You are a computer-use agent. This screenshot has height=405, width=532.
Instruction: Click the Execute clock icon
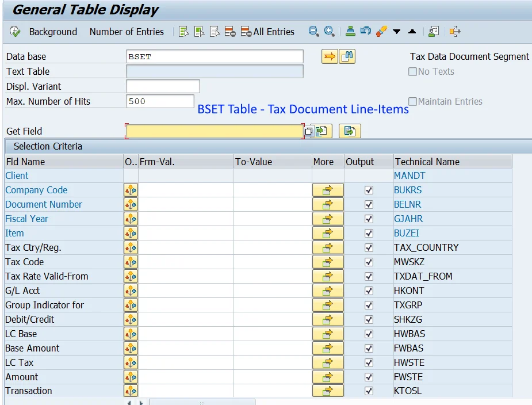pos(15,32)
